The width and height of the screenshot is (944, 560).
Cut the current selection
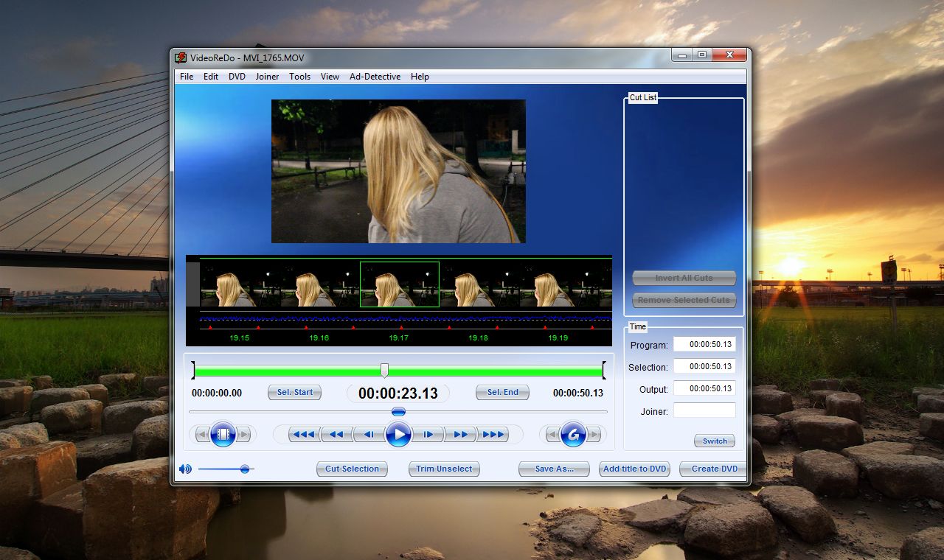pos(352,469)
